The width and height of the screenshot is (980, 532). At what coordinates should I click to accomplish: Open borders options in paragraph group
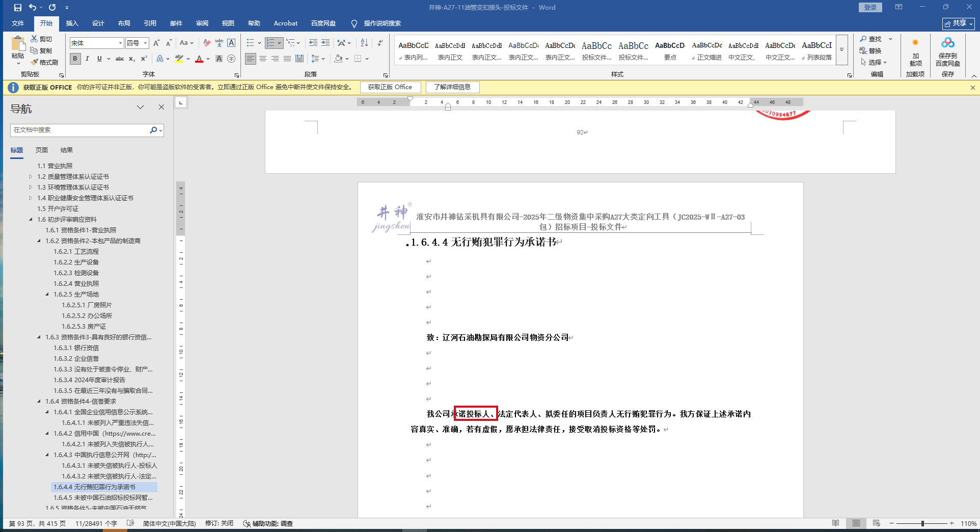point(361,59)
